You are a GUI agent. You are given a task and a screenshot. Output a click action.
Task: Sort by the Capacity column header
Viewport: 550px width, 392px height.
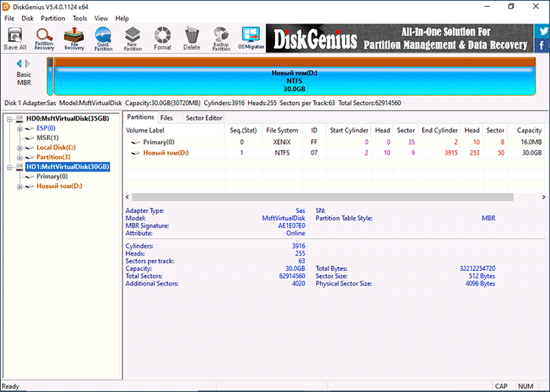click(529, 130)
